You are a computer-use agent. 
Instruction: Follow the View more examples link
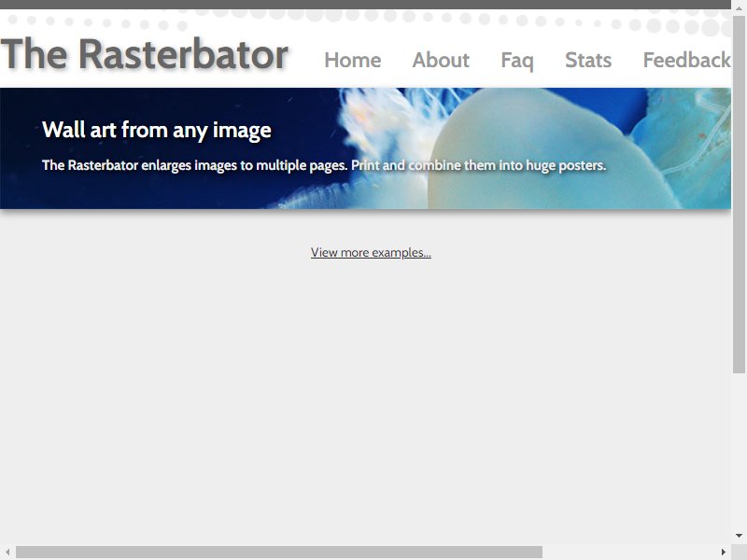(371, 252)
